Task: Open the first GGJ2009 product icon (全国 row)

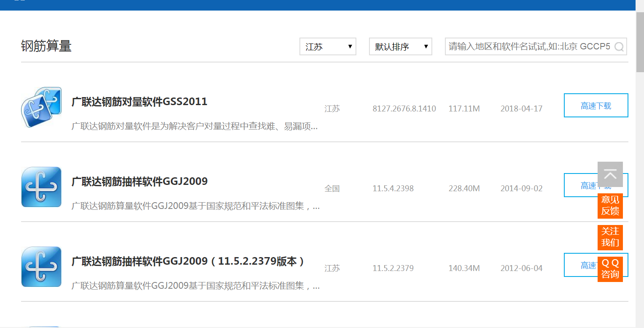Action: point(41,187)
